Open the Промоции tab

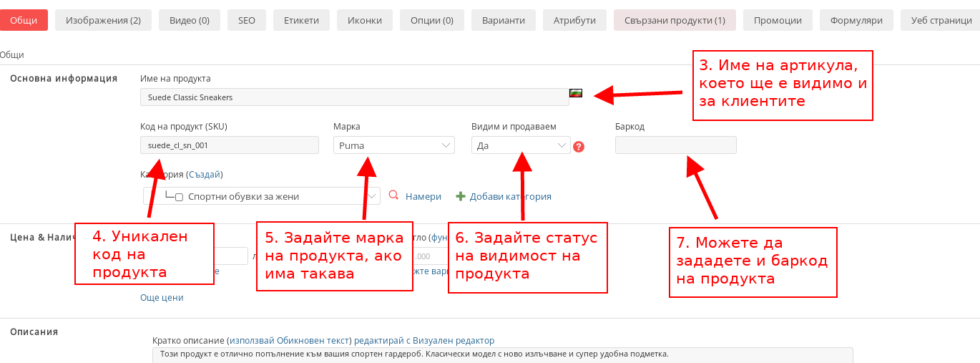coord(778,20)
